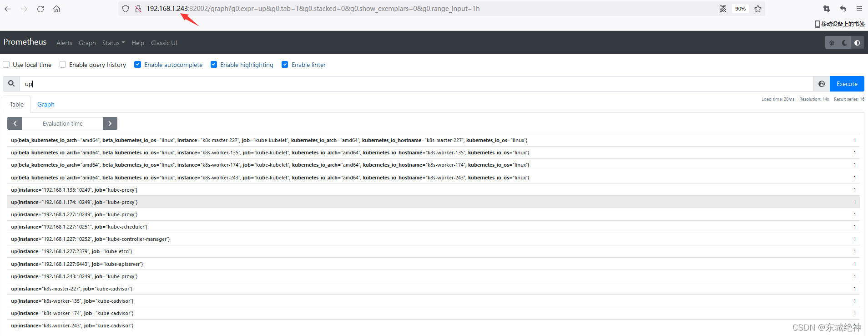Click the k8s-master-227 kube-kubelet row
Image resolution: width=868 pixels, height=336 pixels.
pos(434,140)
